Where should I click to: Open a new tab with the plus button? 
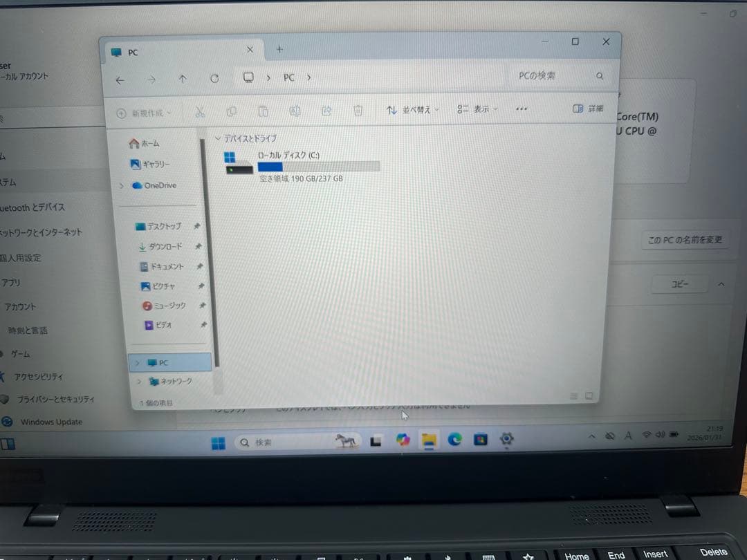[279, 50]
